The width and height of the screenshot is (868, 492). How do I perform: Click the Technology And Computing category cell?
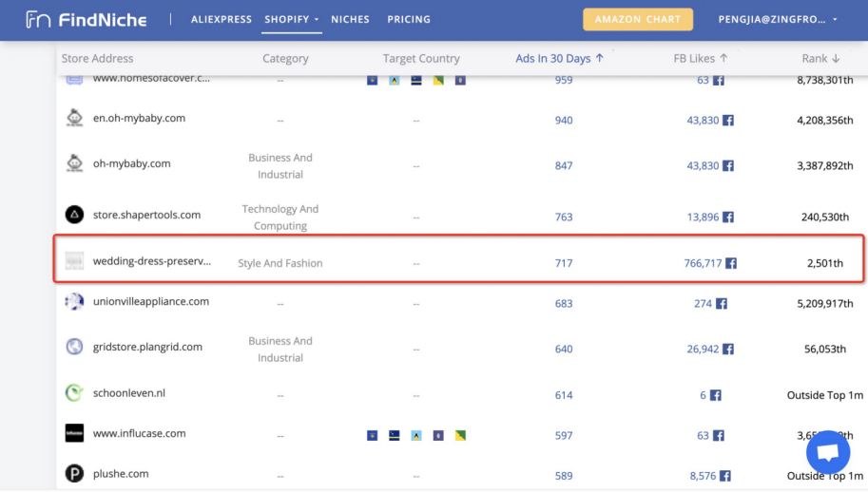[x=280, y=218]
